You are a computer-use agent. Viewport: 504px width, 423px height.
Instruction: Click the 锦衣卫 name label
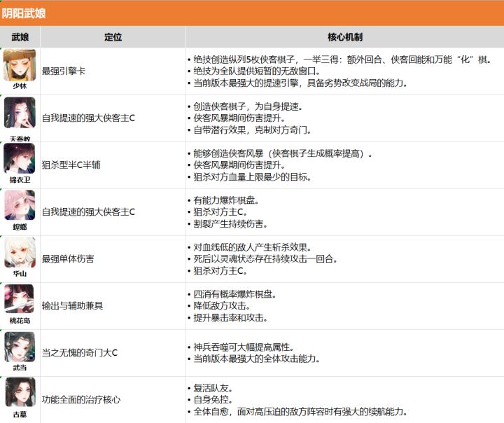point(20,180)
